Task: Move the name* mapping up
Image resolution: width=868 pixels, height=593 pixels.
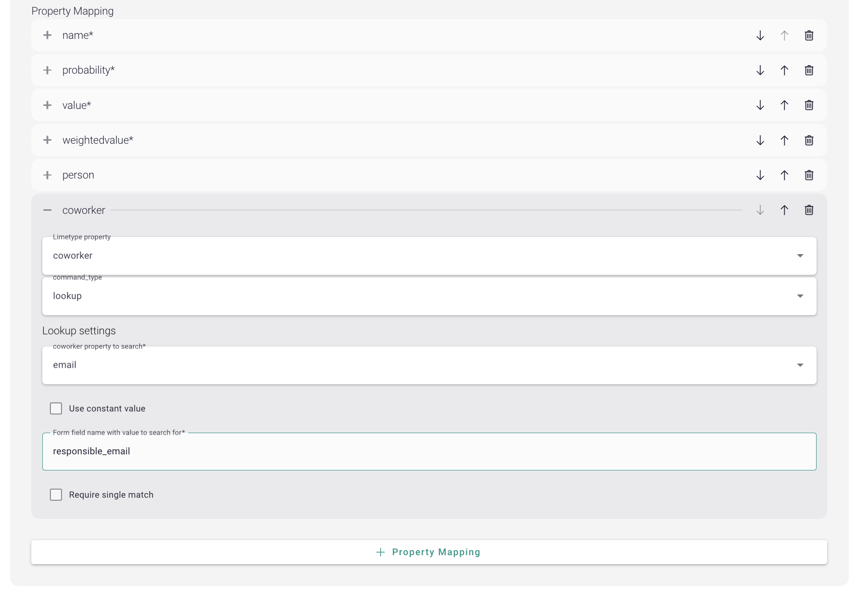Action: [784, 35]
